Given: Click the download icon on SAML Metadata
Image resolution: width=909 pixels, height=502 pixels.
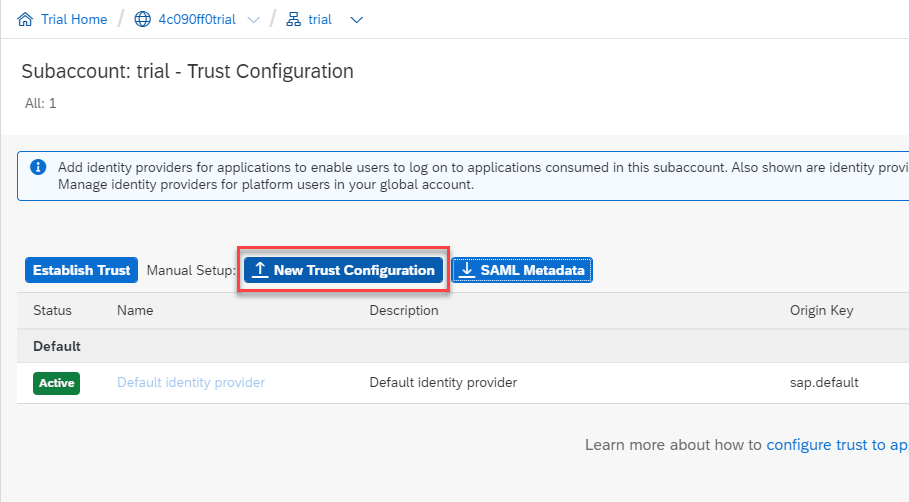Looking at the screenshot, I should pos(466,270).
